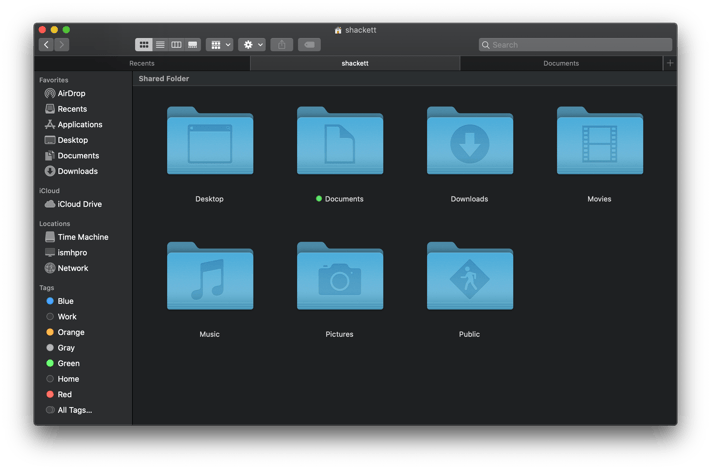711x470 pixels.
Task: Click the Share toolbar button
Action: pos(282,44)
